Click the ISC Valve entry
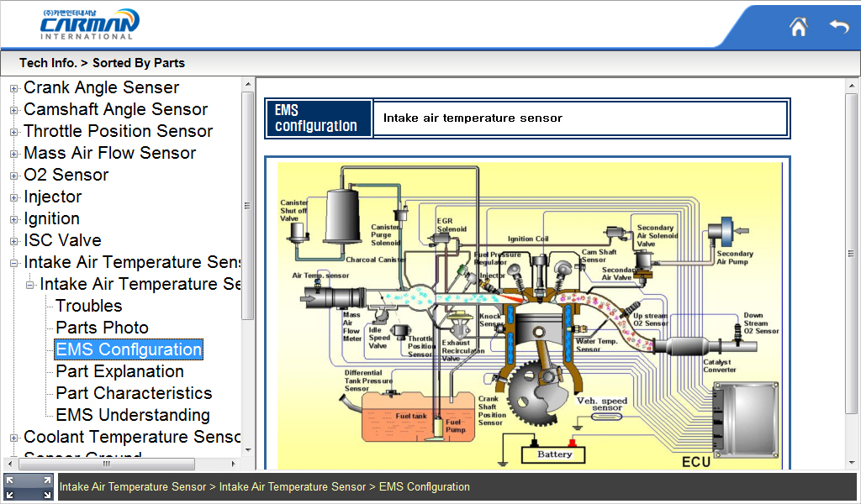Screen dimensions: 861x504 tap(62, 240)
